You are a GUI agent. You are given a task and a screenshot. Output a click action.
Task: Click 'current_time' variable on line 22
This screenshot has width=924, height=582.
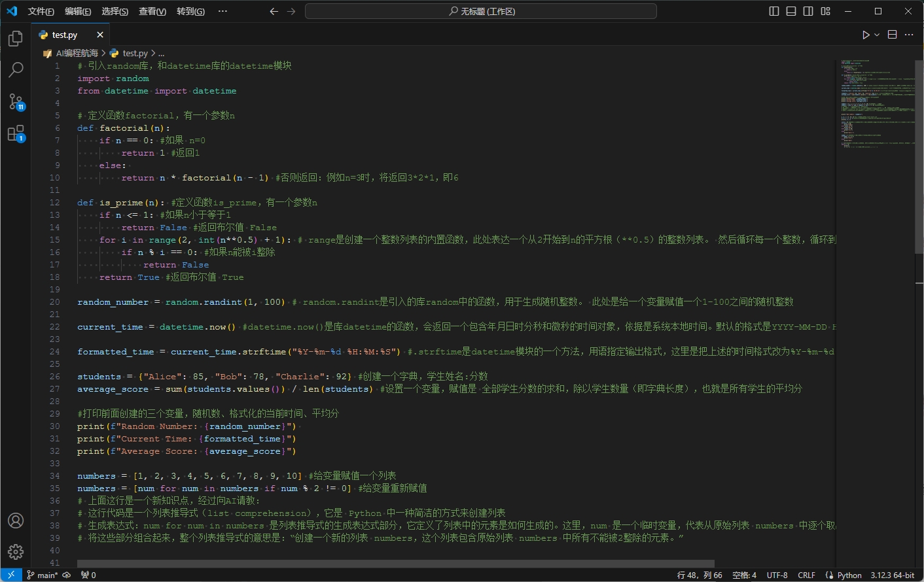(x=110, y=327)
